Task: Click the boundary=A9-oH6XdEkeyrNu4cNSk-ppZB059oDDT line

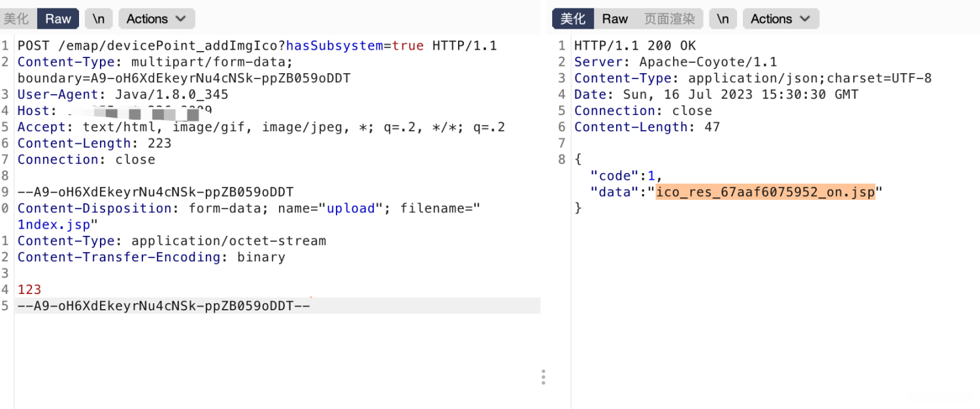Action: [184, 78]
